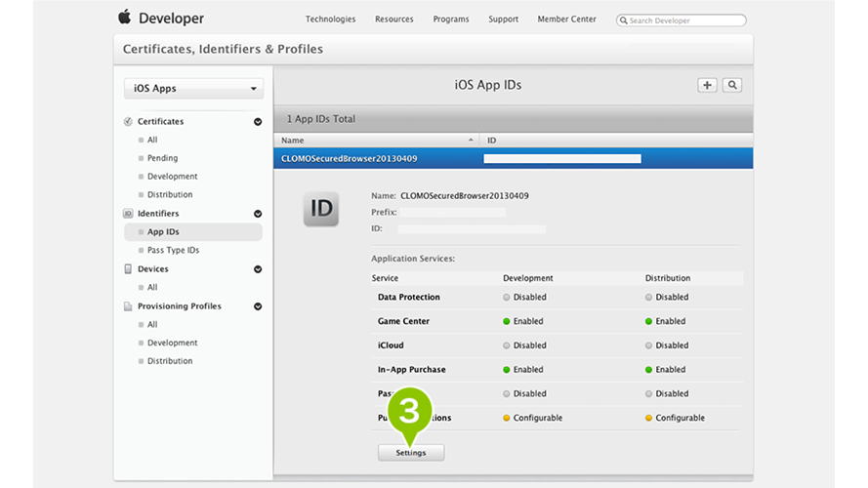Select the CLOMOSecuredBrowser20130409 row
868x488 pixels.
514,159
